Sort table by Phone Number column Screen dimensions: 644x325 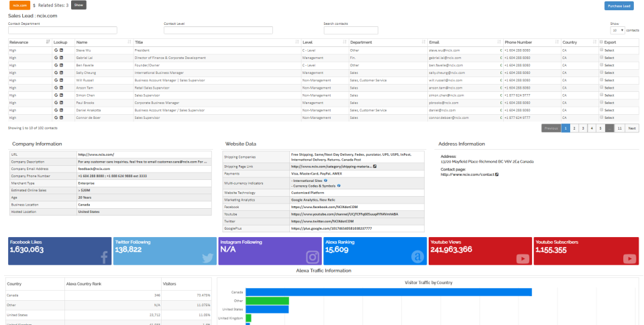pos(532,42)
